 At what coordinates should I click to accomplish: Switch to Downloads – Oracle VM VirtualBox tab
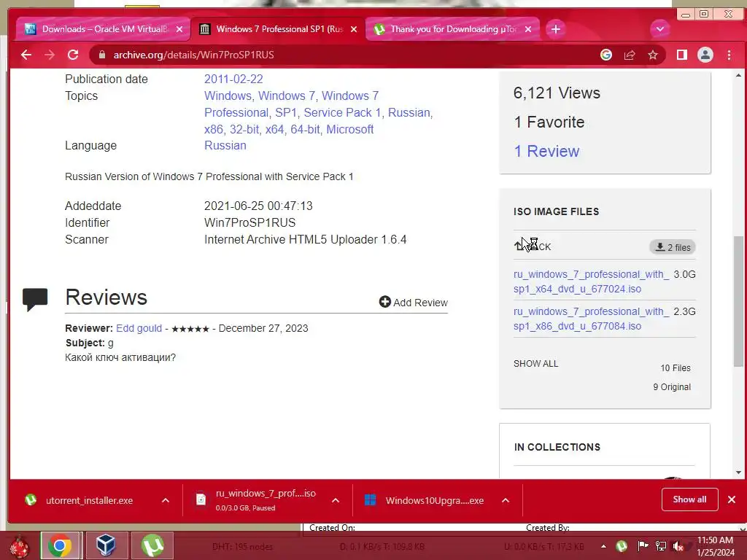(104, 29)
